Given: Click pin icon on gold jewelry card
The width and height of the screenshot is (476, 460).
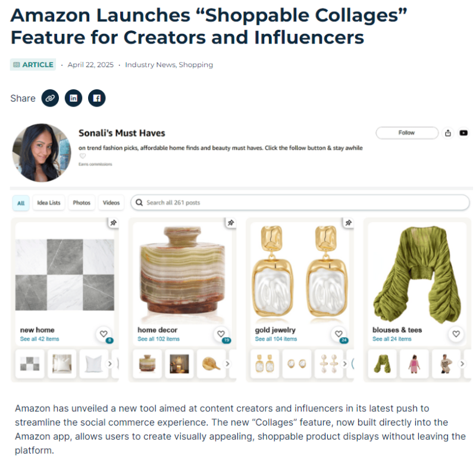Looking at the screenshot, I should tap(349, 223).
